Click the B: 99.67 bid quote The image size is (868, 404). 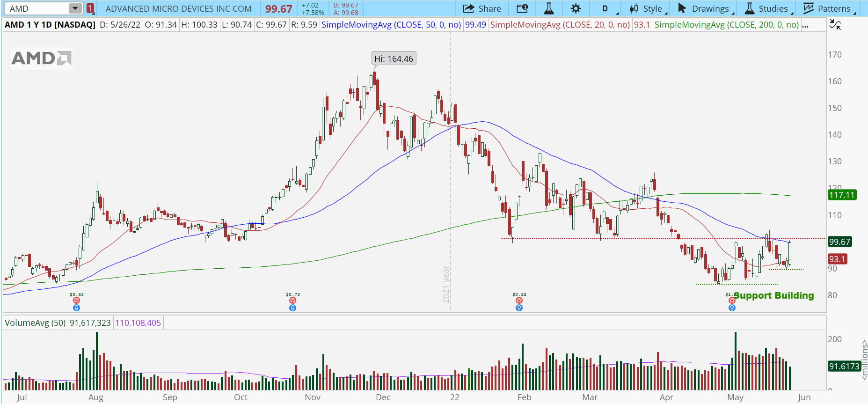point(346,5)
